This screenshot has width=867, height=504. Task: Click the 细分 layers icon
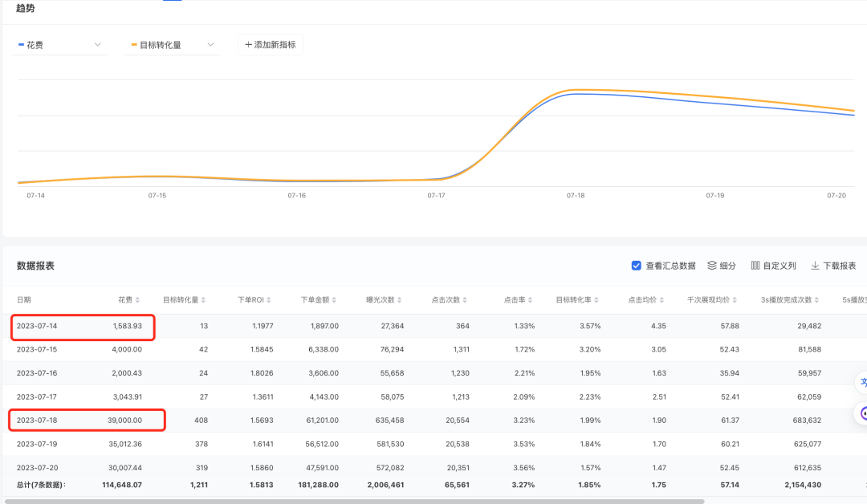coord(712,266)
